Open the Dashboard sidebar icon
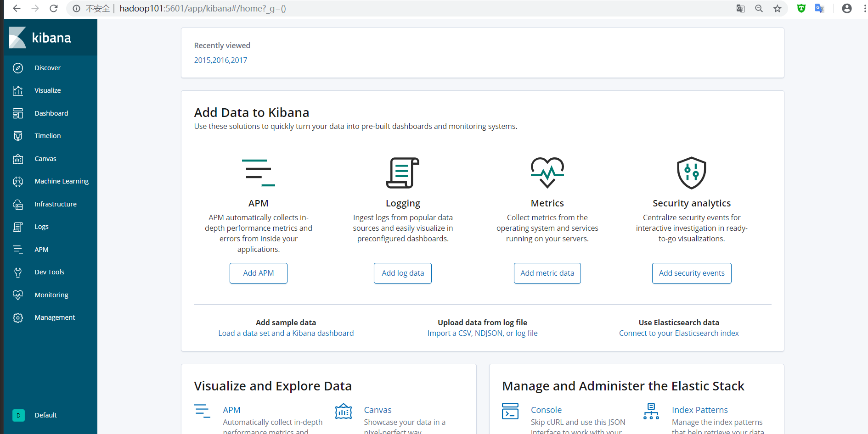 [x=18, y=113]
